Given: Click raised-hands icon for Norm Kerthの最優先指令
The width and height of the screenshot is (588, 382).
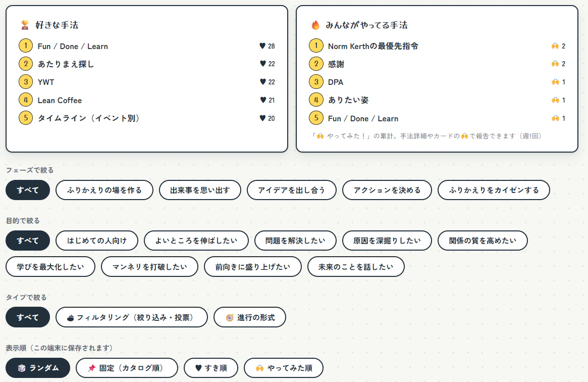Looking at the screenshot, I should click(x=555, y=46).
